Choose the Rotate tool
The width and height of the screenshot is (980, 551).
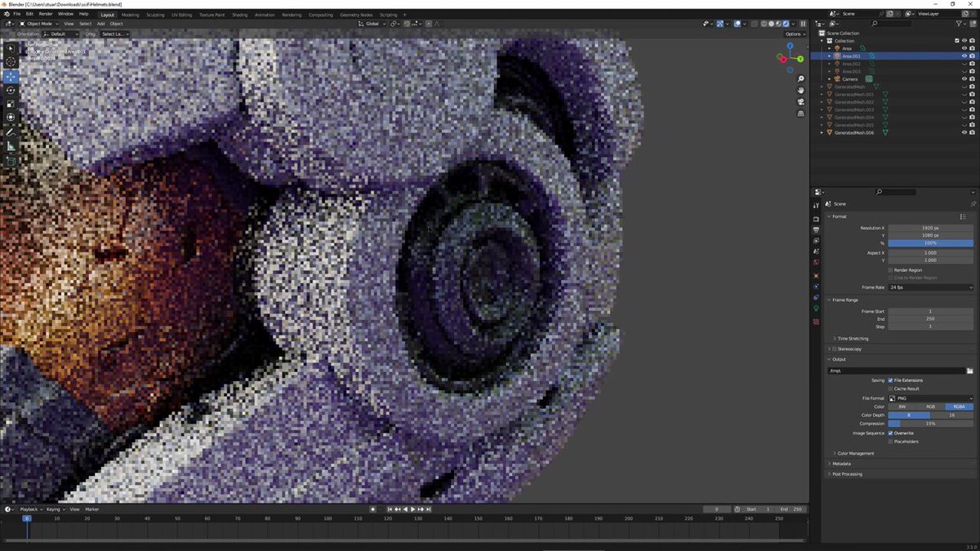point(11,90)
